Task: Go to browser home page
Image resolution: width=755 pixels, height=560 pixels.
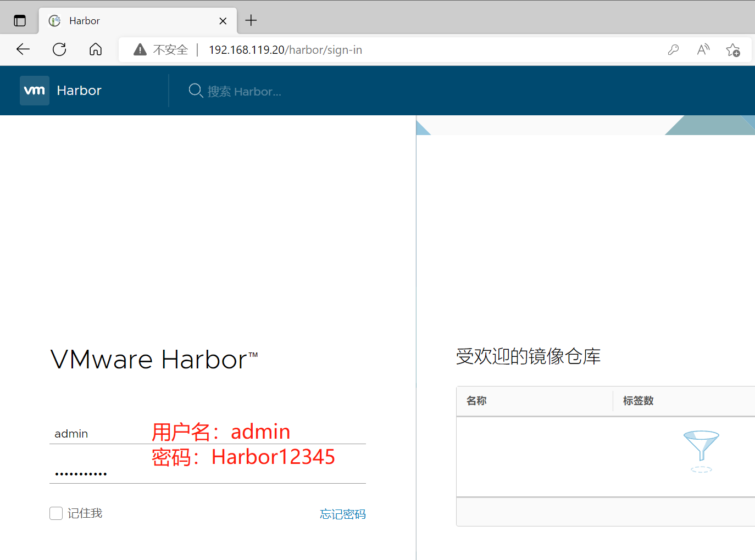Action: click(96, 49)
